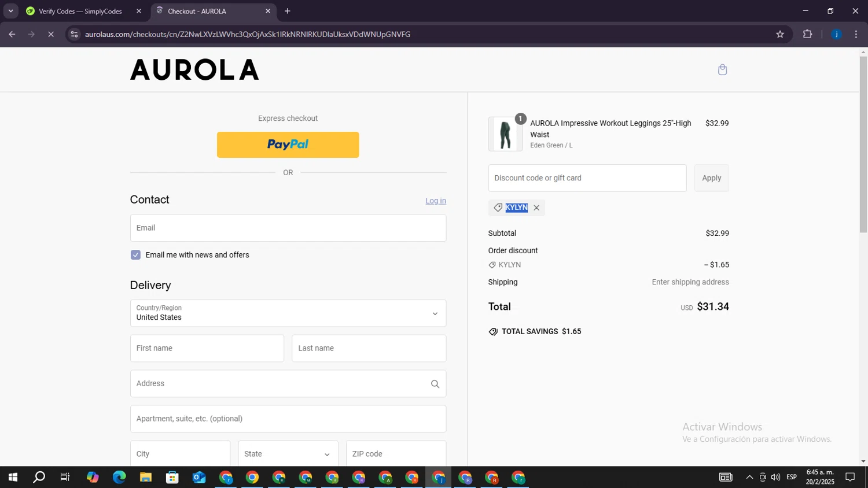This screenshot has height=488, width=868.
Task: Open a new browser tab
Action: (x=288, y=11)
